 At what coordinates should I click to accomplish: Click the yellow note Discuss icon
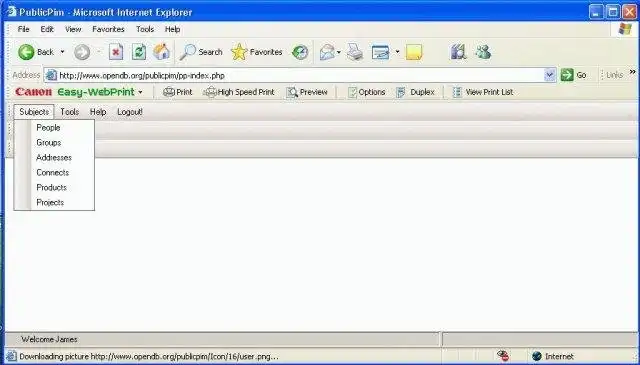pos(413,52)
